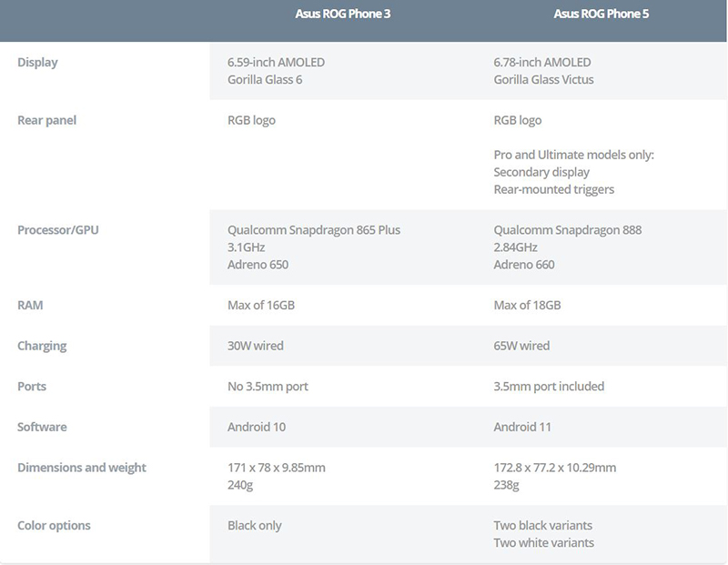
Task: Click the RAM row label
Action: 30,306
